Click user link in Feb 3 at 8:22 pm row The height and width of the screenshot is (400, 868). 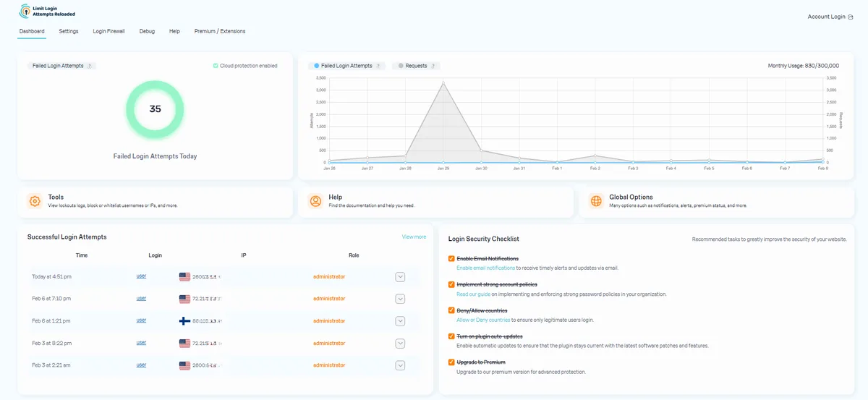(141, 343)
